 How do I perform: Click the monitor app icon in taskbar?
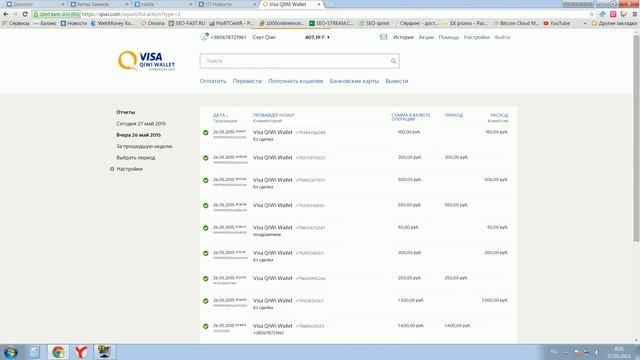(x=104, y=352)
